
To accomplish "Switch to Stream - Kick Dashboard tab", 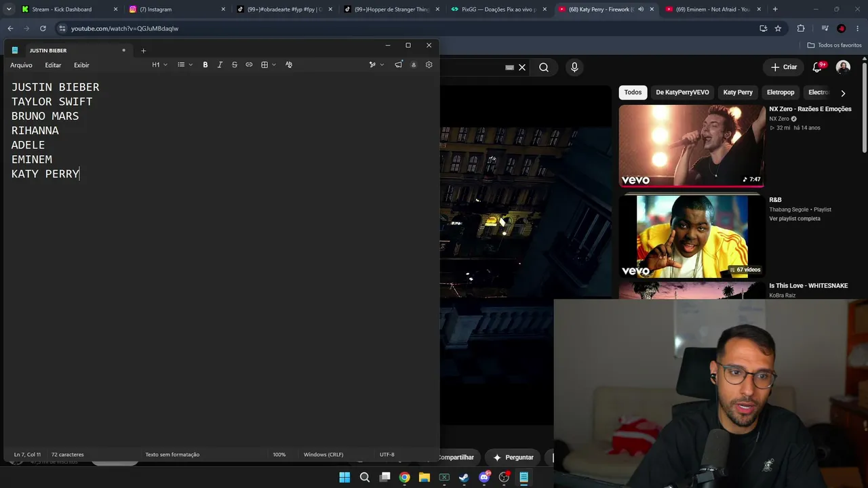I will [x=68, y=9].
